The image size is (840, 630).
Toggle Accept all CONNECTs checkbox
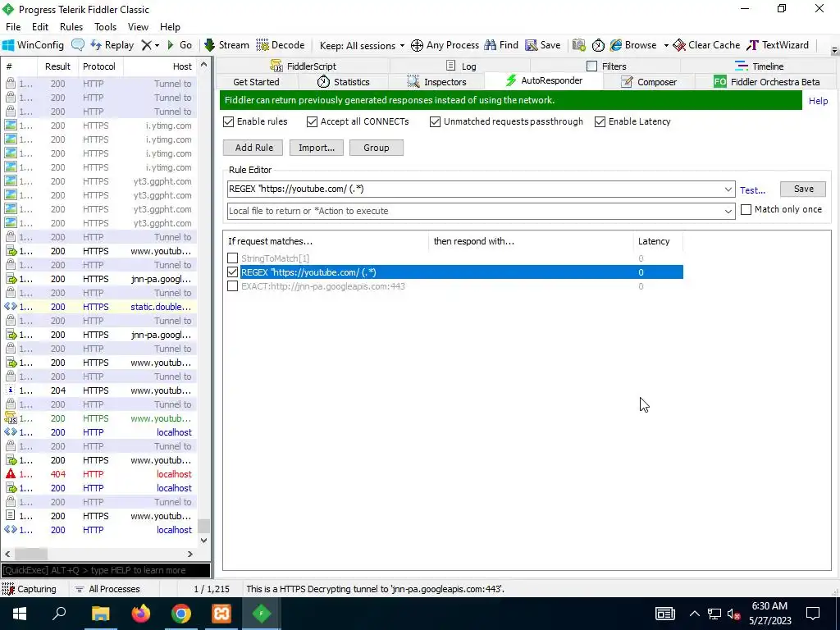pos(312,121)
